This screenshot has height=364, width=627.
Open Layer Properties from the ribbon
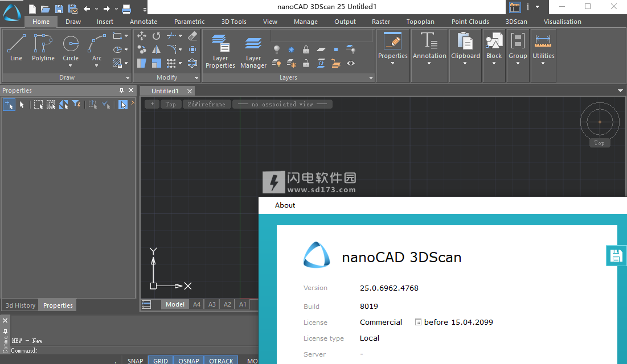[220, 52]
